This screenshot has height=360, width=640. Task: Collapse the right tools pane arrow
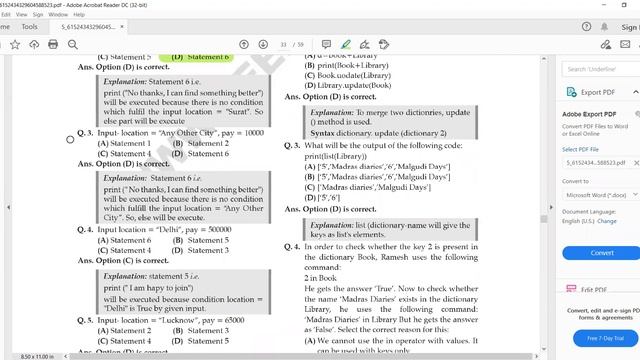click(551, 207)
